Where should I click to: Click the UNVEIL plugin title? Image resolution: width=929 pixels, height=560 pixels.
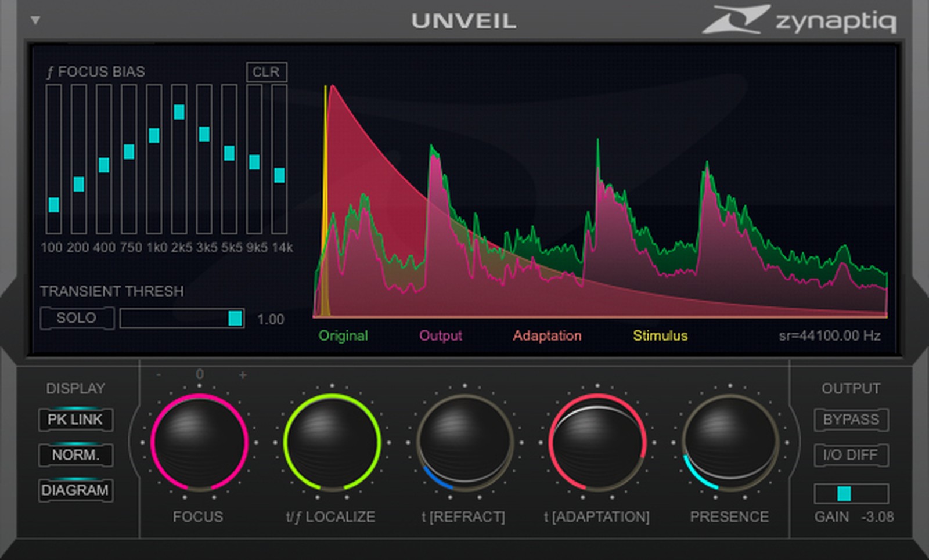(x=464, y=21)
